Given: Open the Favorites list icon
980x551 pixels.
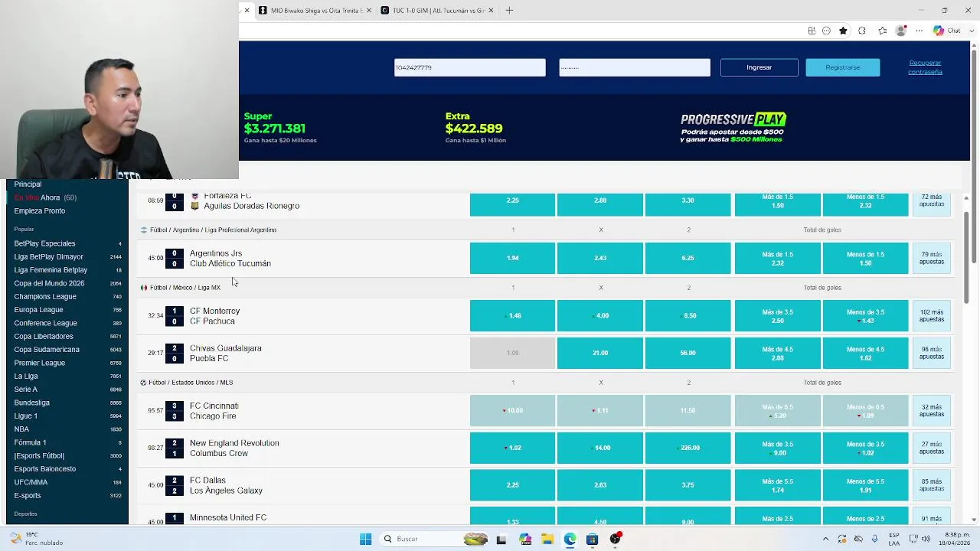Looking at the screenshot, I should [x=882, y=31].
